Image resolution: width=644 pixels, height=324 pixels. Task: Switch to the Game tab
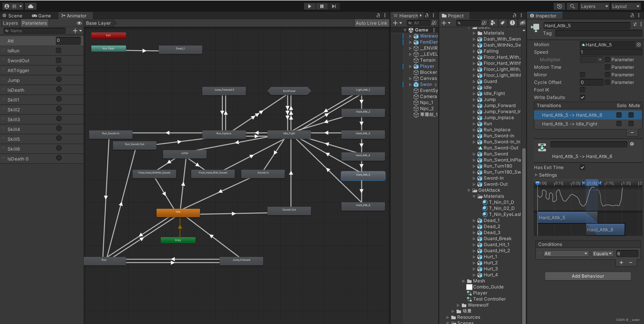point(42,16)
